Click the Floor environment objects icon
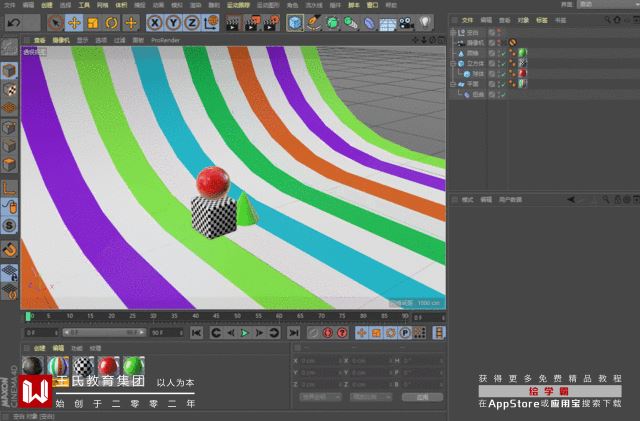The width and height of the screenshot is (640, 421). [x=387, y=23]
